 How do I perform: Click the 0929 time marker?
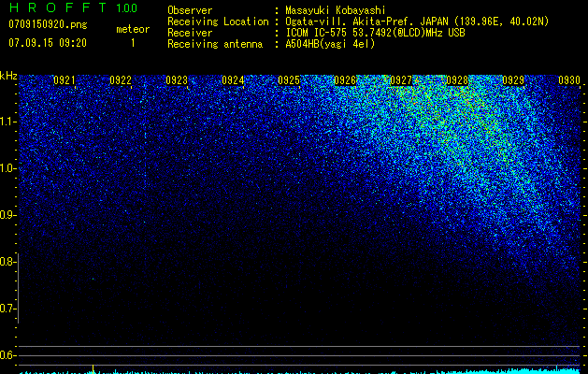pyautogui.click(x=513, y=80)
